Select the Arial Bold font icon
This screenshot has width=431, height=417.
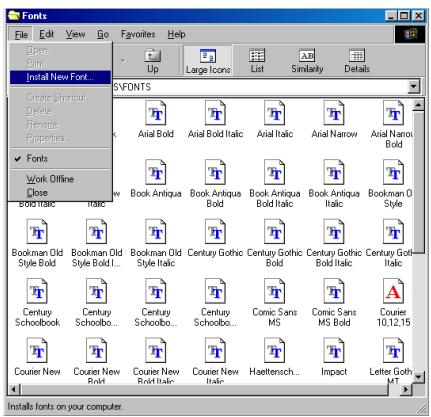pos(156,113)
